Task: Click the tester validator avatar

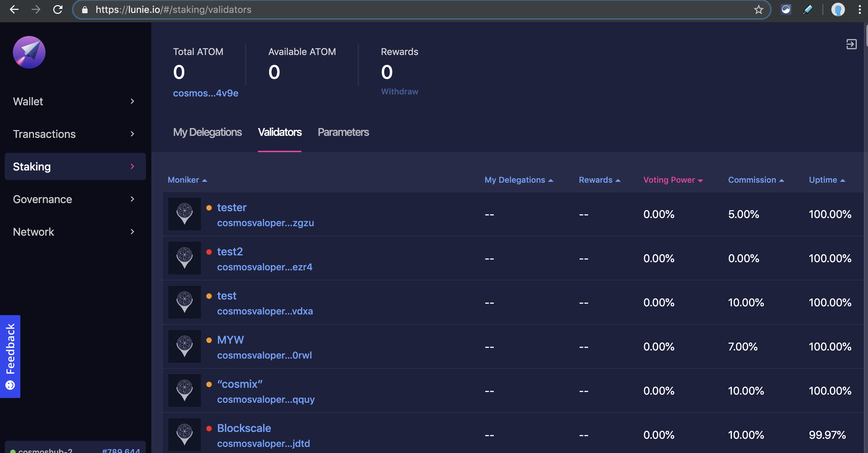Action: point(185,214)
